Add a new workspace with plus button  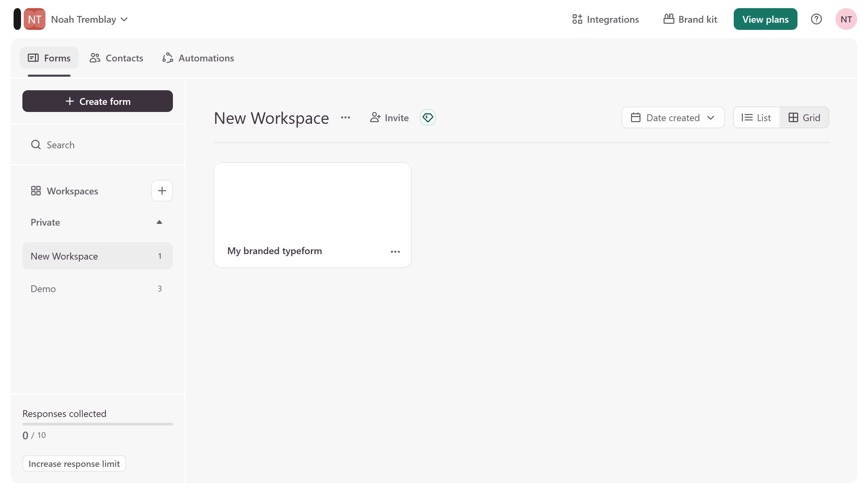point(162,191)
